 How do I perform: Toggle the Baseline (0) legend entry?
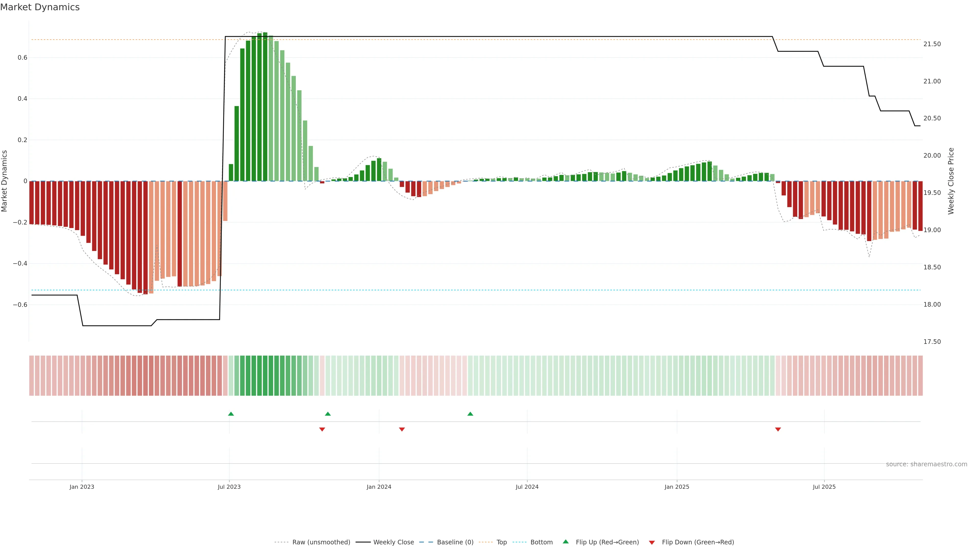tap(455, 542)
